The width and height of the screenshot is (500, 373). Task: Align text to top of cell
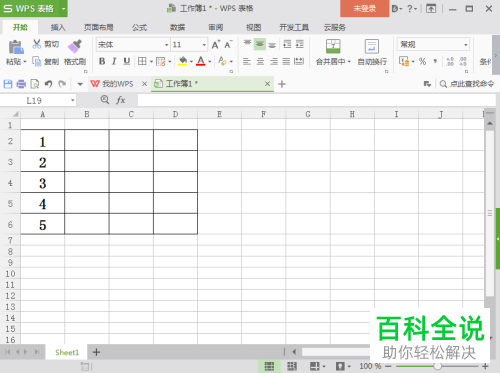(247, 44)
